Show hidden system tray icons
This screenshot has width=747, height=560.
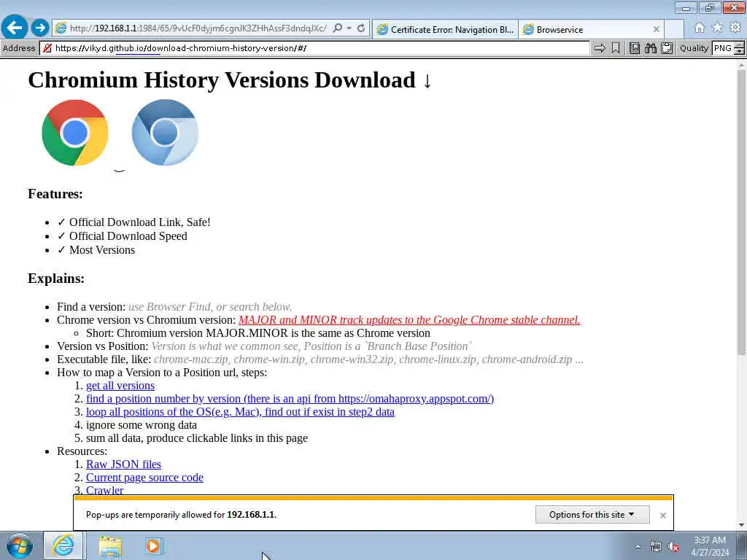pos(638,547)
